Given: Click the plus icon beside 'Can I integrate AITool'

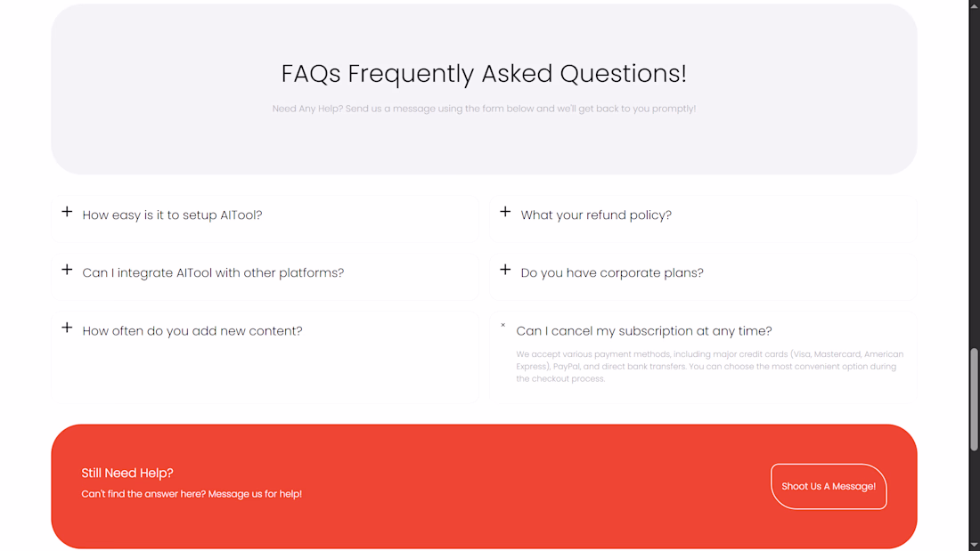Looking at the screenshot, I should [67, 270].
